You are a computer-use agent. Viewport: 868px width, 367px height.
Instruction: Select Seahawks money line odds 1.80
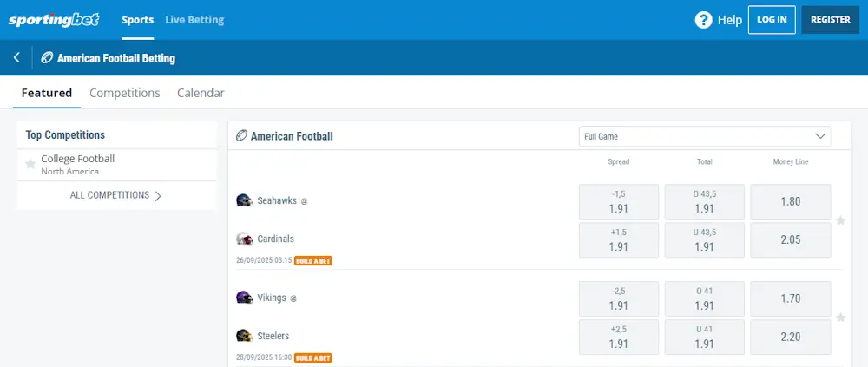(x=790, y=201)
